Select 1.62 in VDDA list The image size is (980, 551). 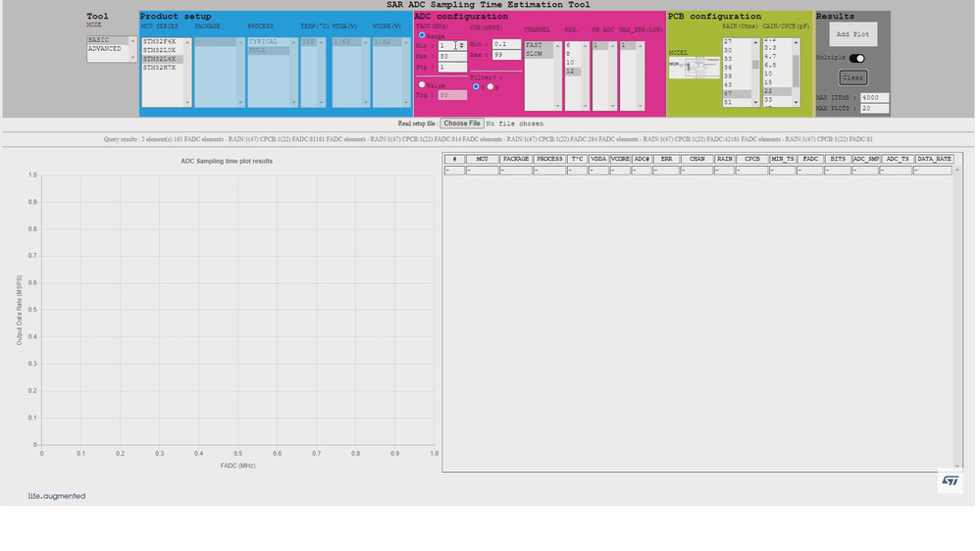(347, 42)
